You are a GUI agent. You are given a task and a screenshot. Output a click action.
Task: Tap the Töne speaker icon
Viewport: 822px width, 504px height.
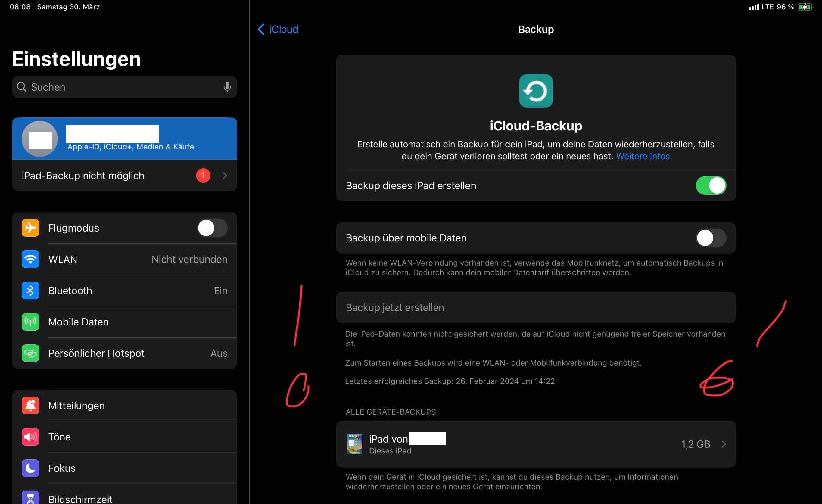click(x=30, y=437)
